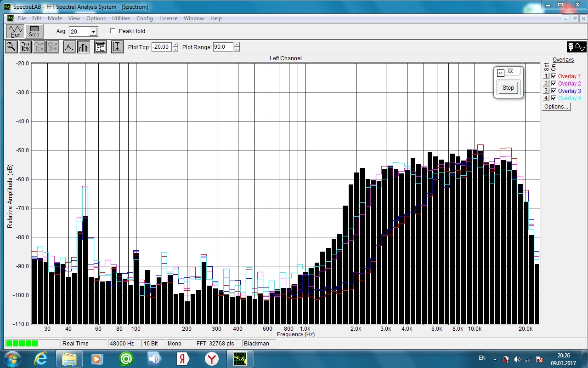Turn off the Overlay 3 checkbox
Viewport: 588px width, 368px height.
point(554,91)
